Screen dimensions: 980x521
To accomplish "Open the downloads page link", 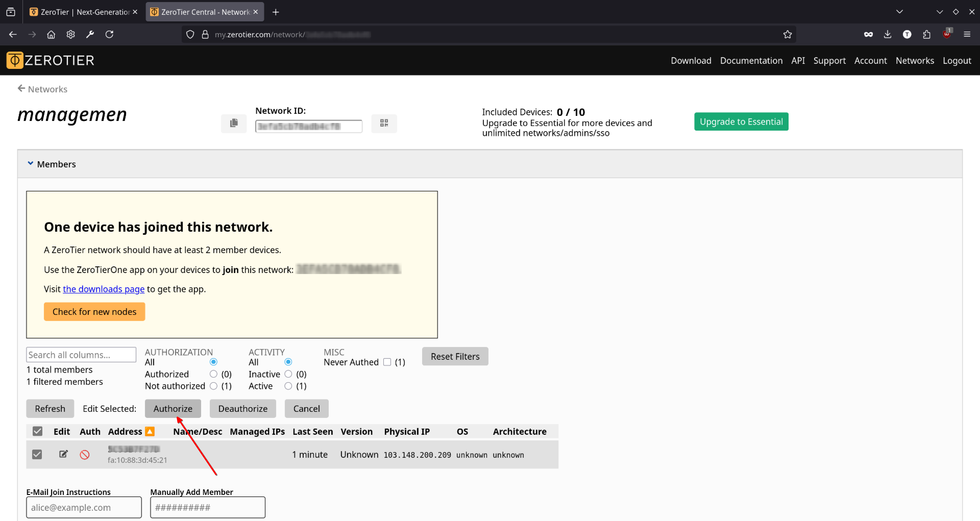I will coord(103,289).
